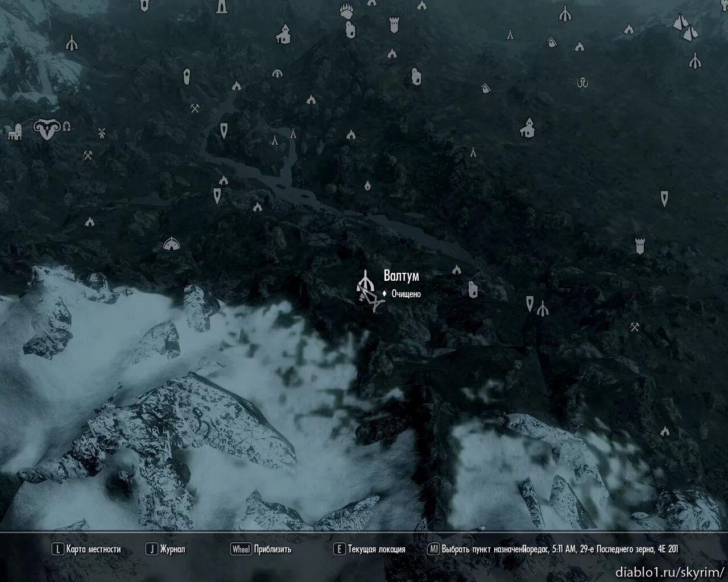Click shack marker near top-right cave
The height and width of the screenshot is (582, 728).
pyautogui.click(x=552, y=42)
